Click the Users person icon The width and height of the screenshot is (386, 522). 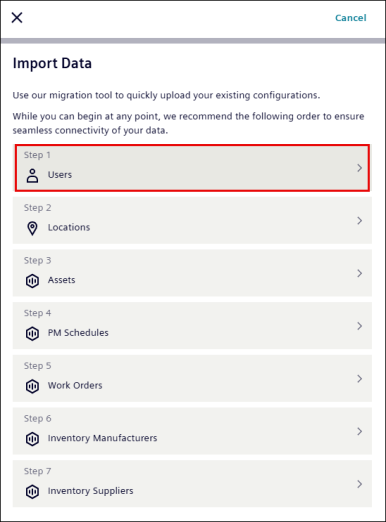click(x=32, y=175)
